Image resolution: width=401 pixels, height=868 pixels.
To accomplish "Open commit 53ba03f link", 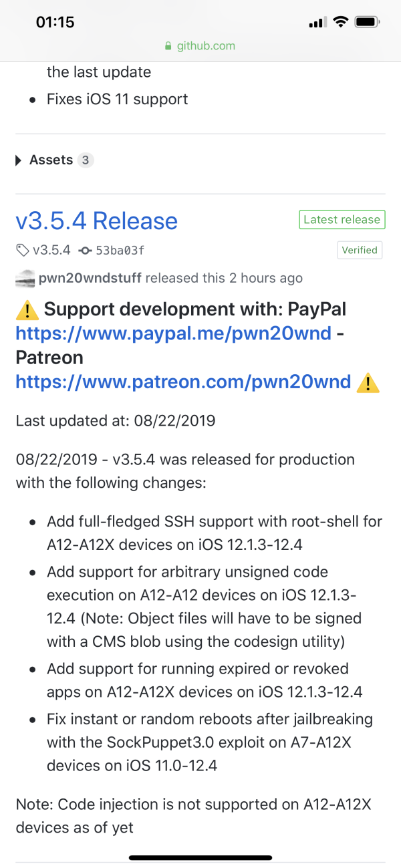I will coord(120,251).
